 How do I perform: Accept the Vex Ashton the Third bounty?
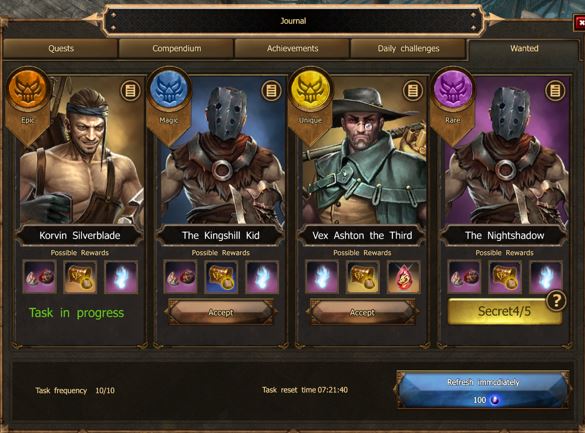coord(362,312)
